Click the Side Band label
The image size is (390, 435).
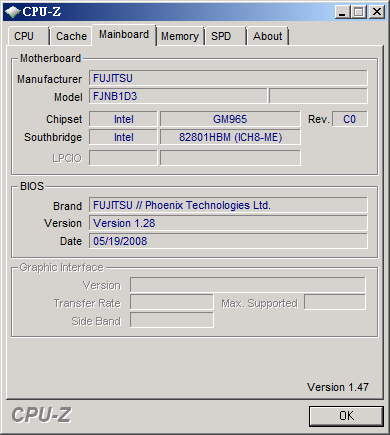[96, 321]
